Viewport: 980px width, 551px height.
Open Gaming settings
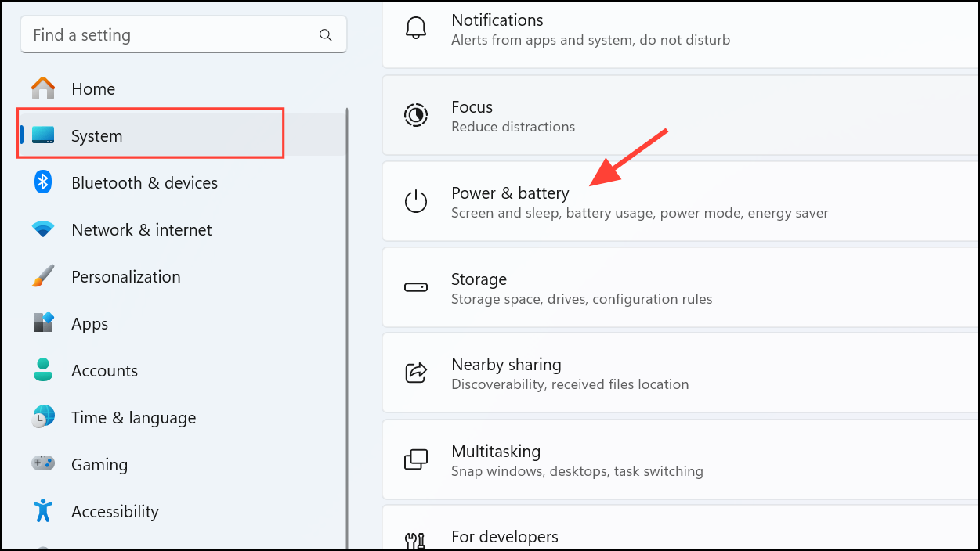(99, 465)
